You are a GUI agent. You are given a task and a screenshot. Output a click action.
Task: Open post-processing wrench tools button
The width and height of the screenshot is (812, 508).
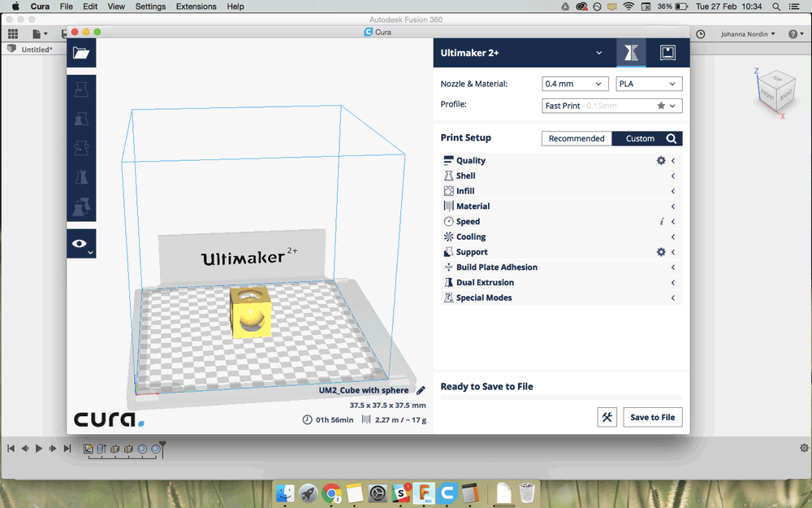[x=607, y=417]
